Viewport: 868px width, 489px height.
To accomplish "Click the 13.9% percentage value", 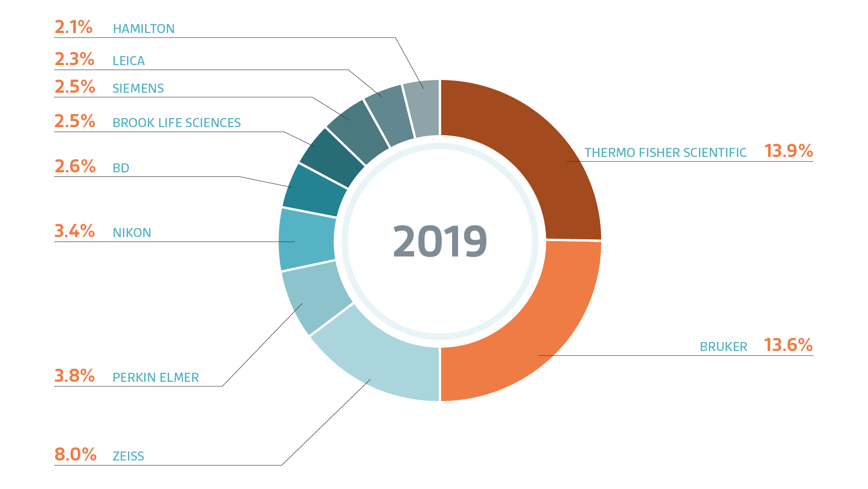I will point(788,151).
